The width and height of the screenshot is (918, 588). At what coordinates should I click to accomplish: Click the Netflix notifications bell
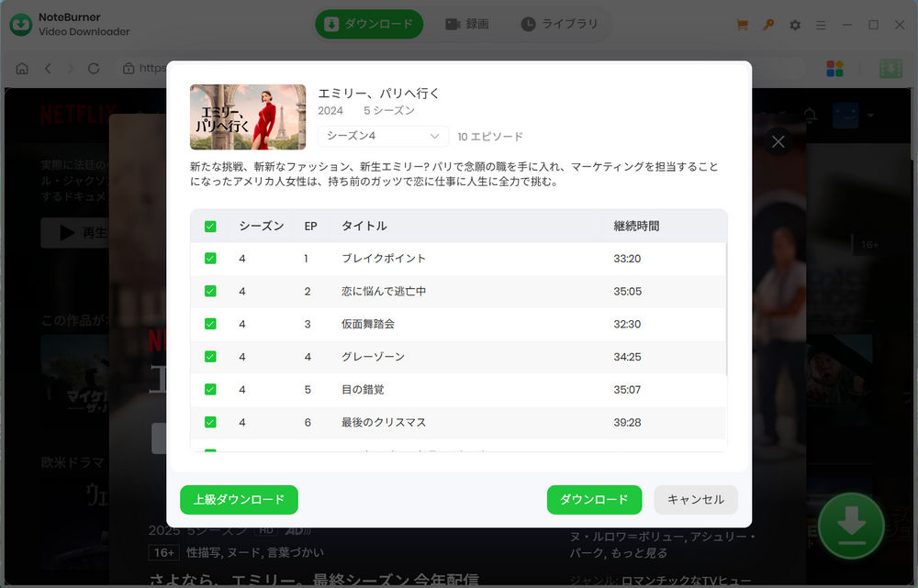(x=811, y=115)
